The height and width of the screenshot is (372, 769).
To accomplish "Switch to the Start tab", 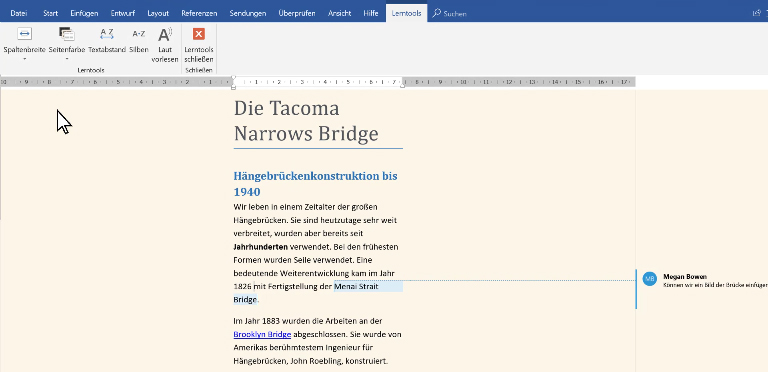I will coord(51,13).
